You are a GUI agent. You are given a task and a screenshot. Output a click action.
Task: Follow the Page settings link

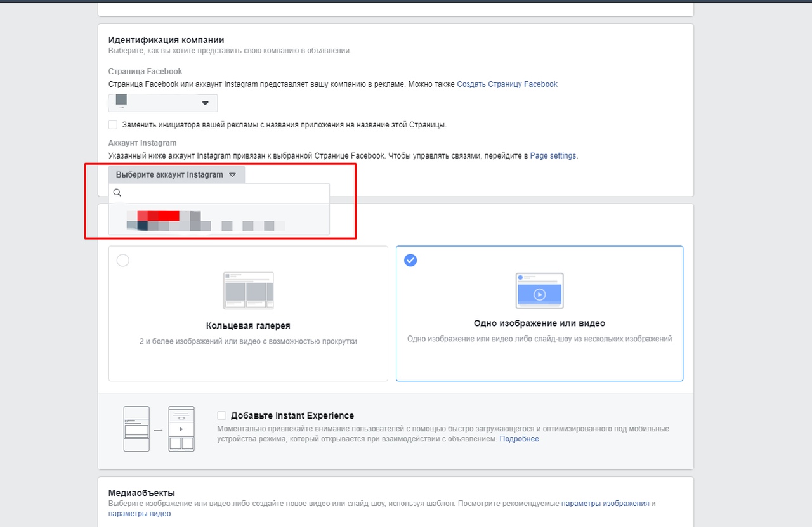point(553,155)
